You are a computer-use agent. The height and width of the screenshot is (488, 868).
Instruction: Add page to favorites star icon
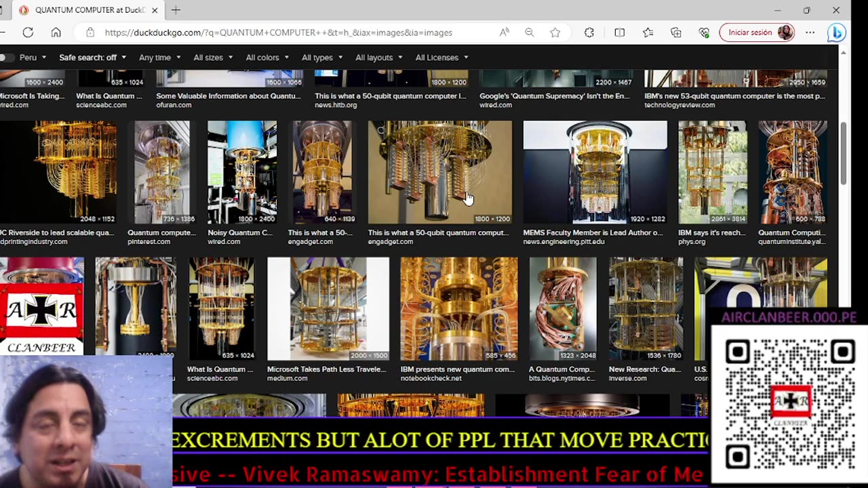[x=555, y=33]
